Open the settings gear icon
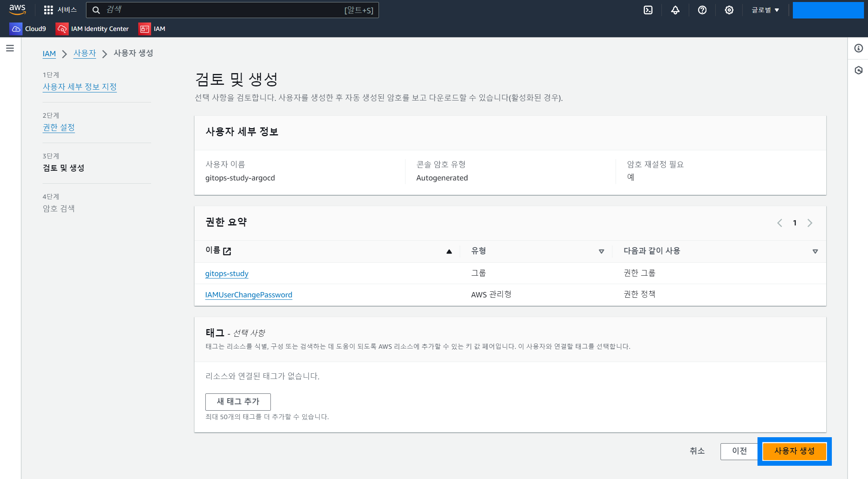This screenshot has width=868, height=479. [729, 10]
